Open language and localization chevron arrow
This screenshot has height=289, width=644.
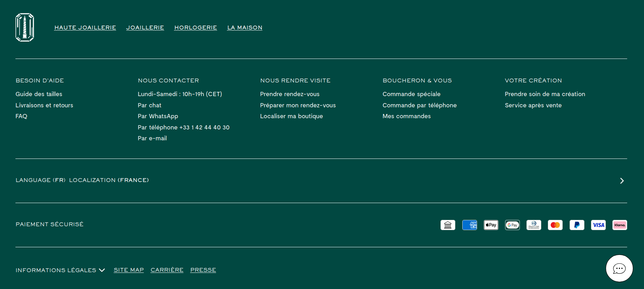[x=622, y=181]
